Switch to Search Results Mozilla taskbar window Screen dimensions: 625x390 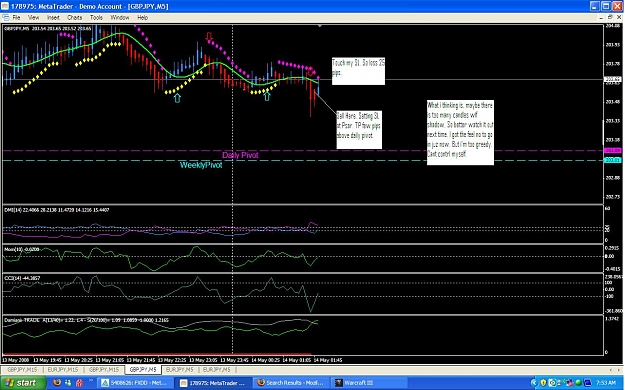(x=291, y=383)
